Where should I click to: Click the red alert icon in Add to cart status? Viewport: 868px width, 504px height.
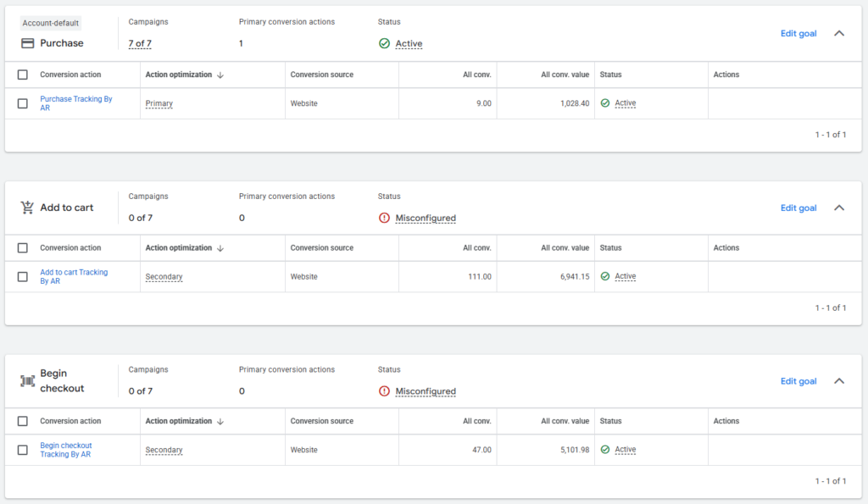click(384, 218)
